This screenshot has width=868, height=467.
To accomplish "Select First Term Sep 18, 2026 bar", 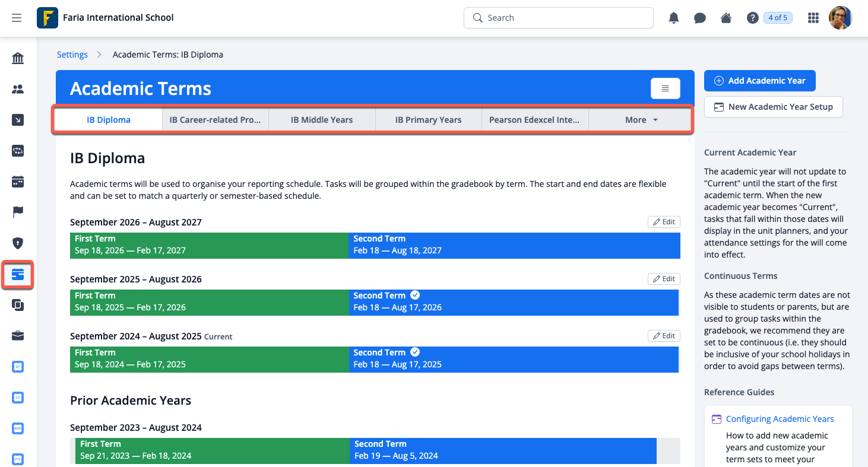I will [209, 244].
